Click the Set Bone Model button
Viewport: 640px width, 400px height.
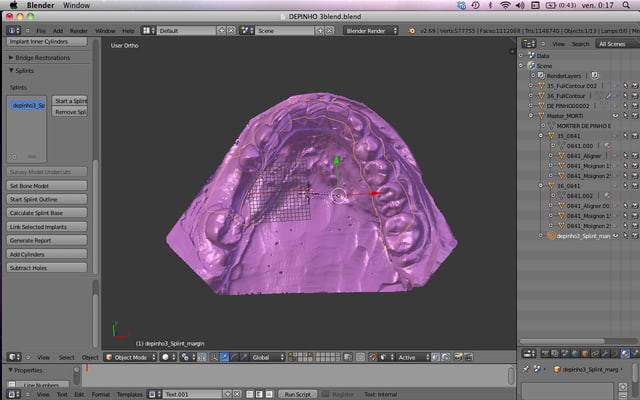[x=47, y=186]
